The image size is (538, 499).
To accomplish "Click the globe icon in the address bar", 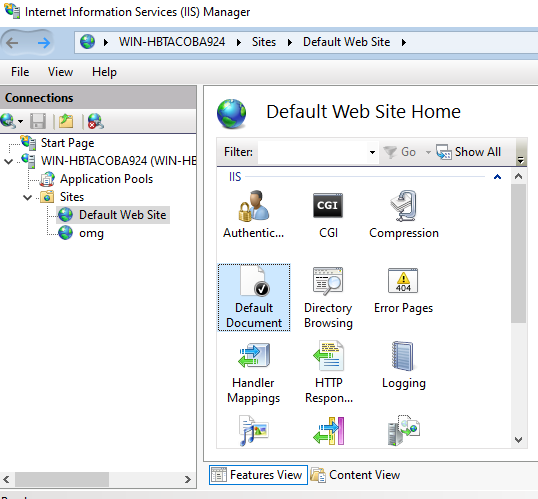I will tap(87, 42).
